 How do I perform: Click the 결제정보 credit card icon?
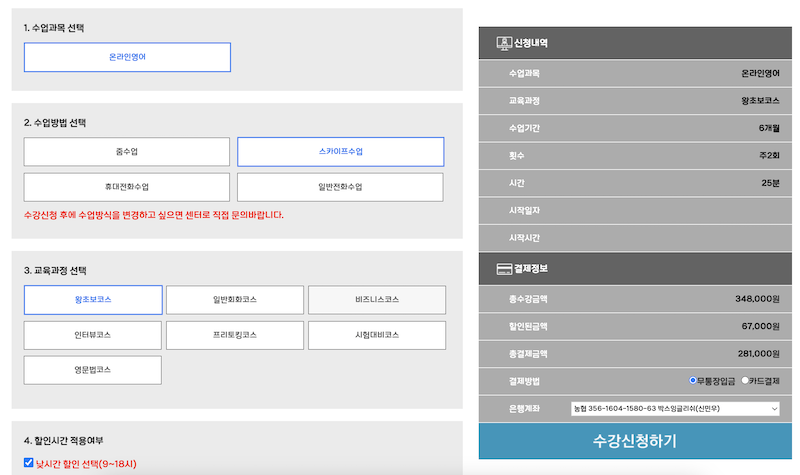point(504,269)
